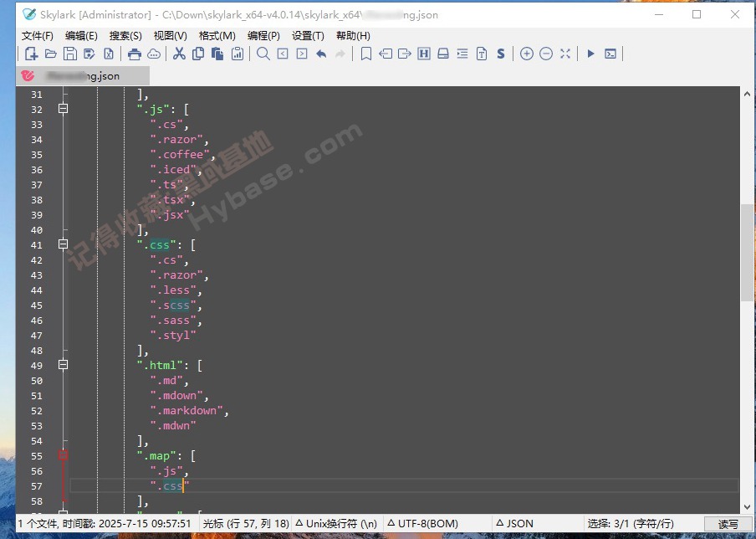Click the vertical scrollbar down arrow
756x539 pixels.
tap(747, 507)
